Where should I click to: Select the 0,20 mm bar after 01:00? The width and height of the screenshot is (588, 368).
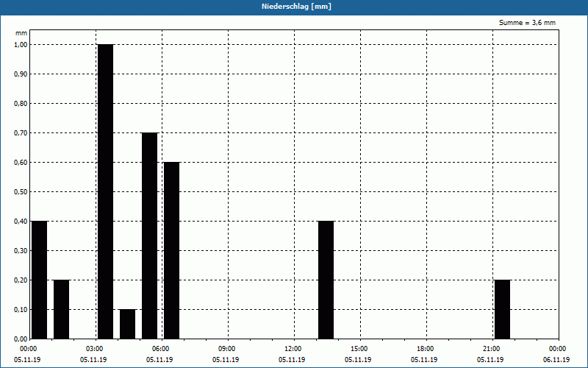click(x=62, y=309)
